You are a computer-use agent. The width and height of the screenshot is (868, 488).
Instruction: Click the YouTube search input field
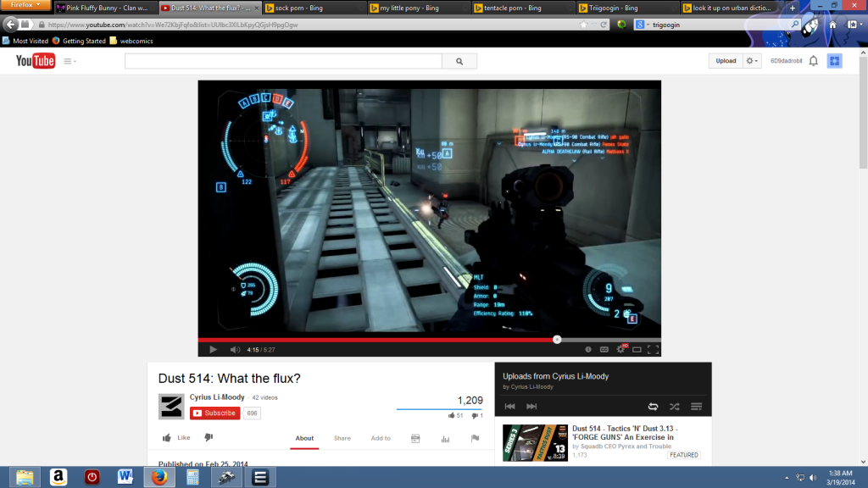click(283, 61)
